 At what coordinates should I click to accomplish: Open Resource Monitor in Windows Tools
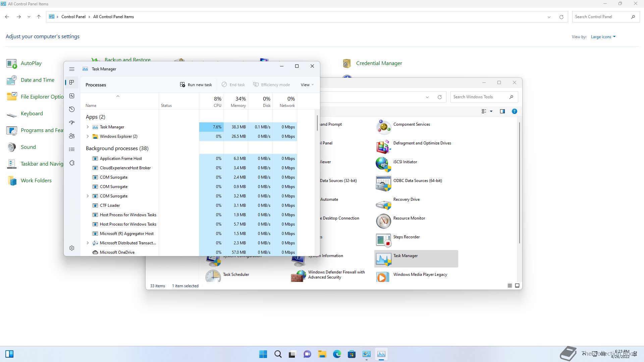pyautogui.click(x=409, y=218)
